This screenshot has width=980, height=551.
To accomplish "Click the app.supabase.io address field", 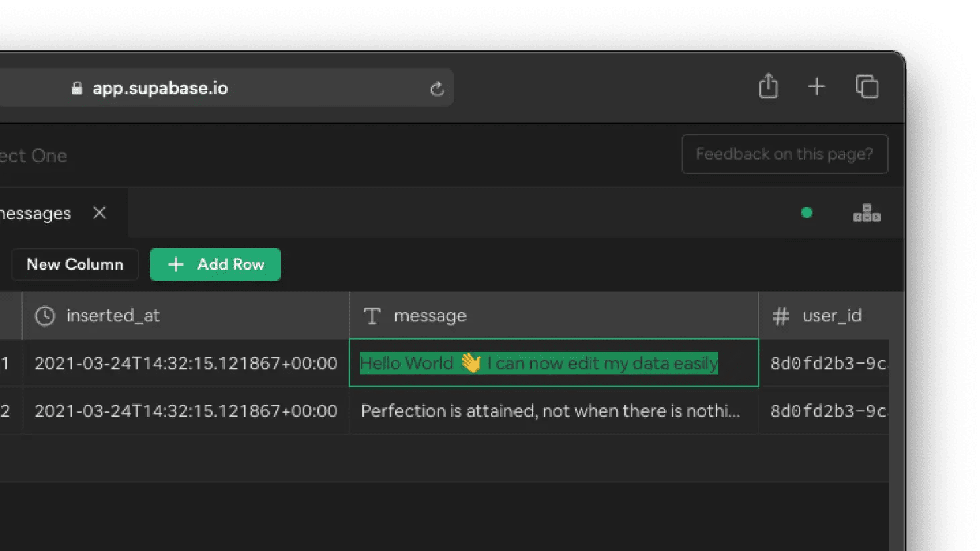I will point(226,88).
